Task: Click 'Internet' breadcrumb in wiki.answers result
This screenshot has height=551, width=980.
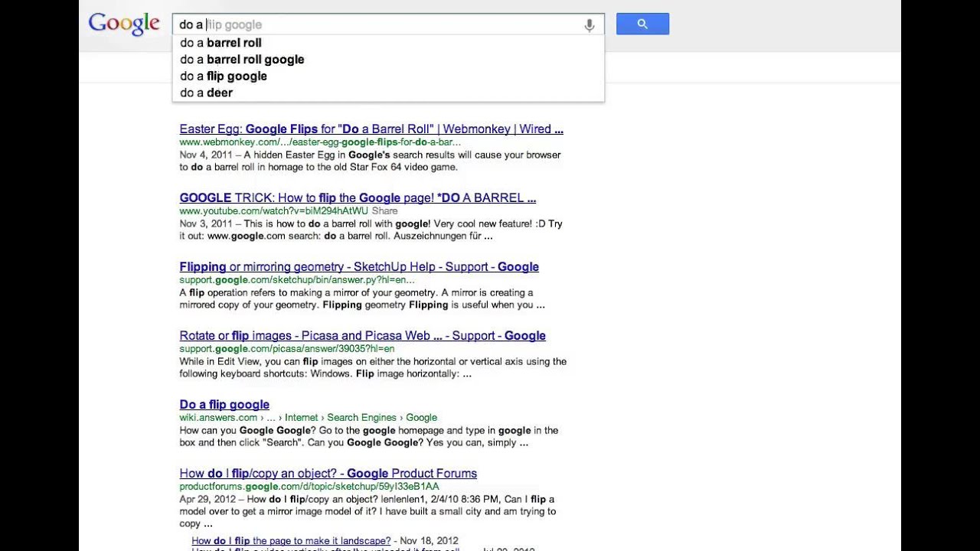Action: (x=301, y=418)
